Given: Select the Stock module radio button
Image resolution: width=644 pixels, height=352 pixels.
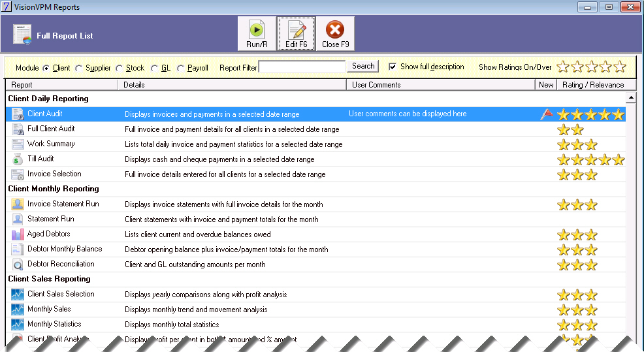Looking at the screenshot, I should [x=119, y=68].
